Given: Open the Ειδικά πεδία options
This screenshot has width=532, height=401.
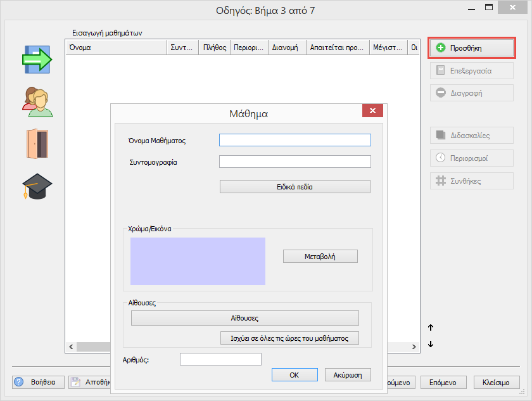Looking at the screenshot, I should (x=294, y=187).
